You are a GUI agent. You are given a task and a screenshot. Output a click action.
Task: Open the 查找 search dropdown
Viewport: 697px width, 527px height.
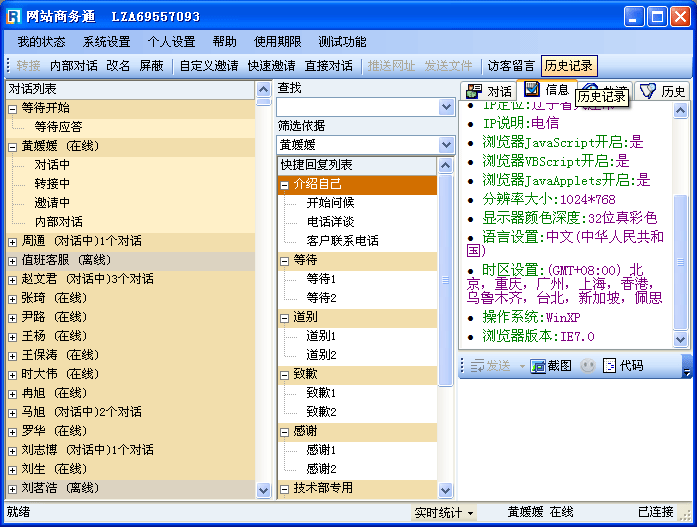coord(446,107)
